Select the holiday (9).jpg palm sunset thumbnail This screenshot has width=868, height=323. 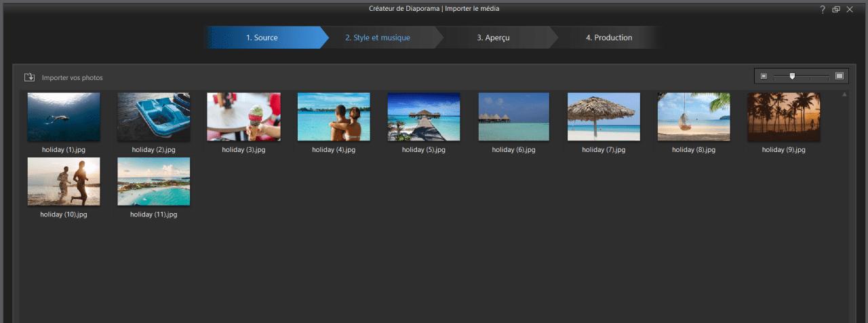784,117
